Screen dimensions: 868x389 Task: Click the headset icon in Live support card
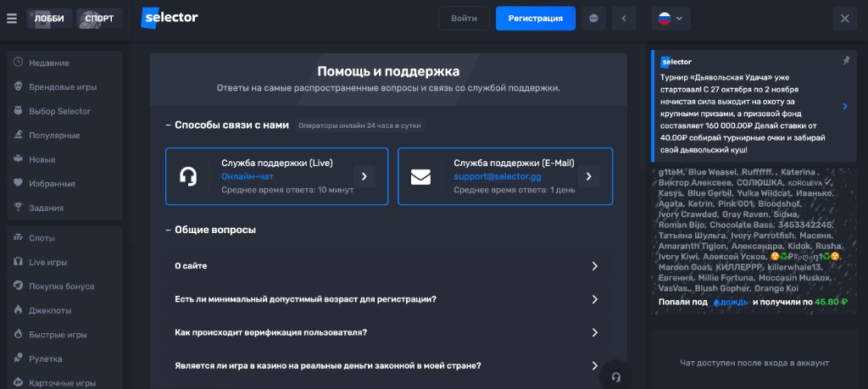[188, 176]
